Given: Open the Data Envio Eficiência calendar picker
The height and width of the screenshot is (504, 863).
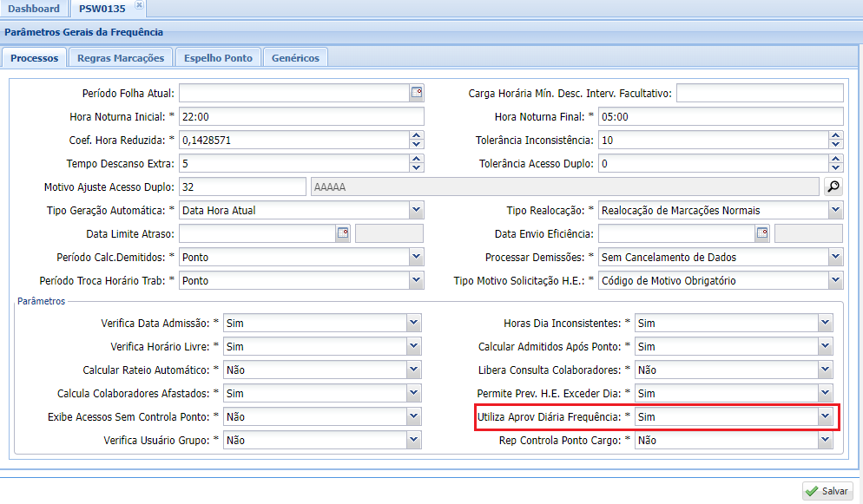Looking at the screenshot, I should 762,233.
